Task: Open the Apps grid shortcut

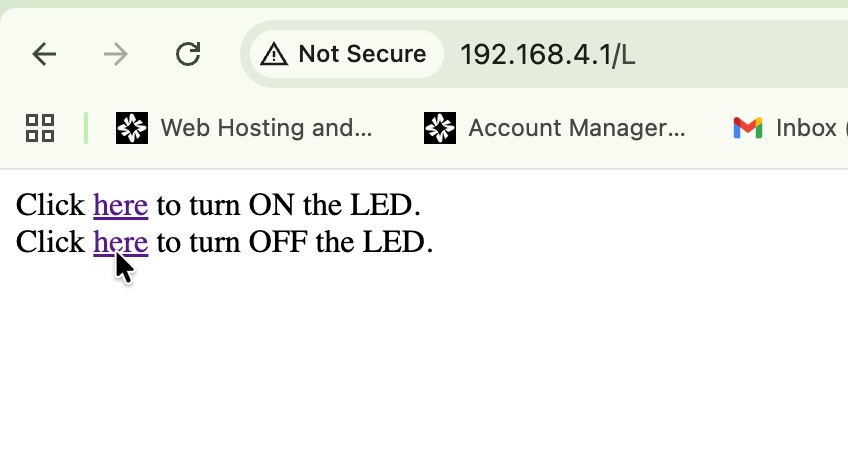Action: [x=40, y=128]
